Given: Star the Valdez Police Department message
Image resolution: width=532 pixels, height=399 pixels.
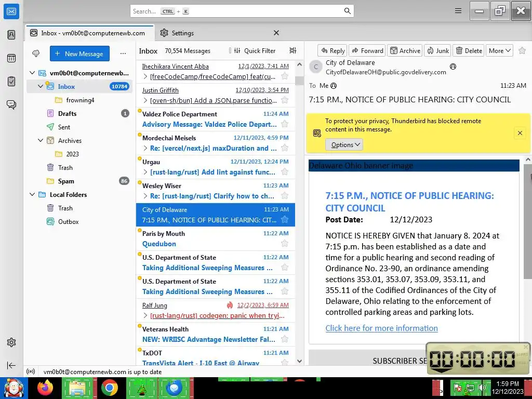Looking at the screenshot, I should [285, 124].
